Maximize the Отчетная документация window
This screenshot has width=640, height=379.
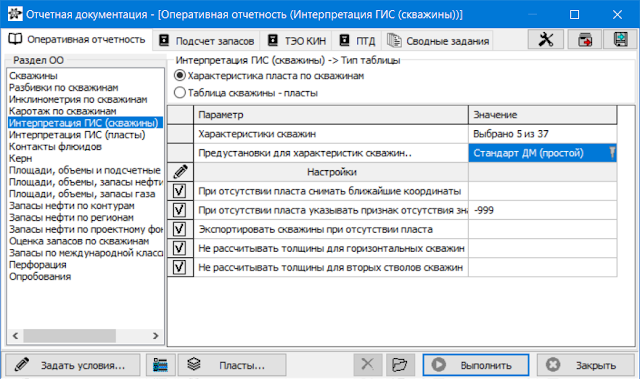tap(574, 15)
